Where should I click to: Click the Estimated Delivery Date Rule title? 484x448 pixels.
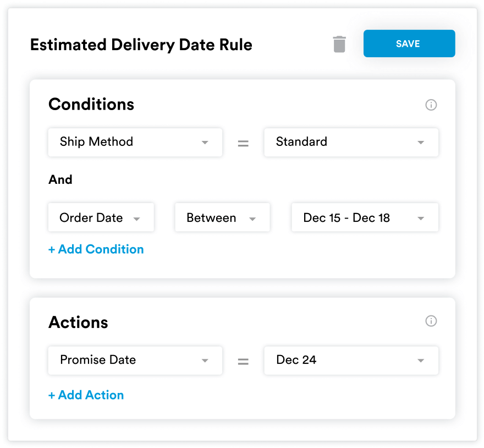tap(141, 45)
